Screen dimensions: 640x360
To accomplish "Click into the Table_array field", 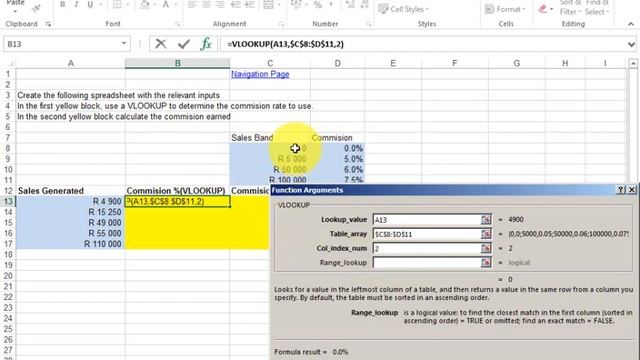I will tap(427, 234).
